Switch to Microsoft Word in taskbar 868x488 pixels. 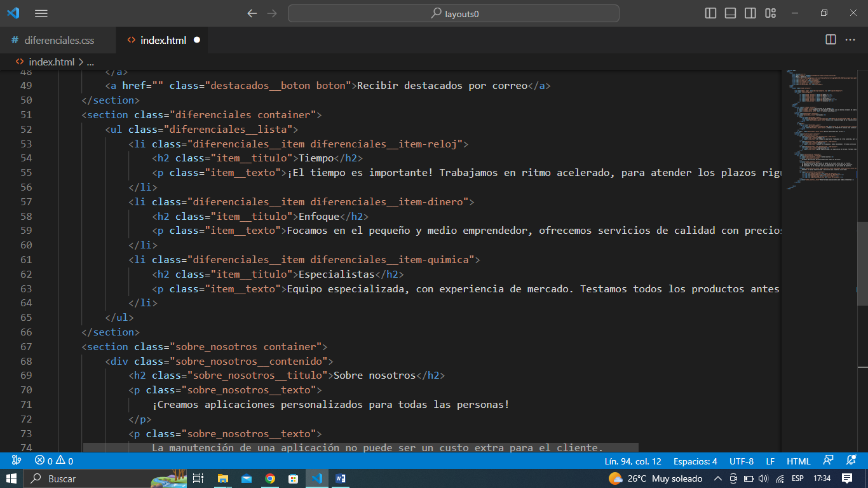[x=341, y=478]
